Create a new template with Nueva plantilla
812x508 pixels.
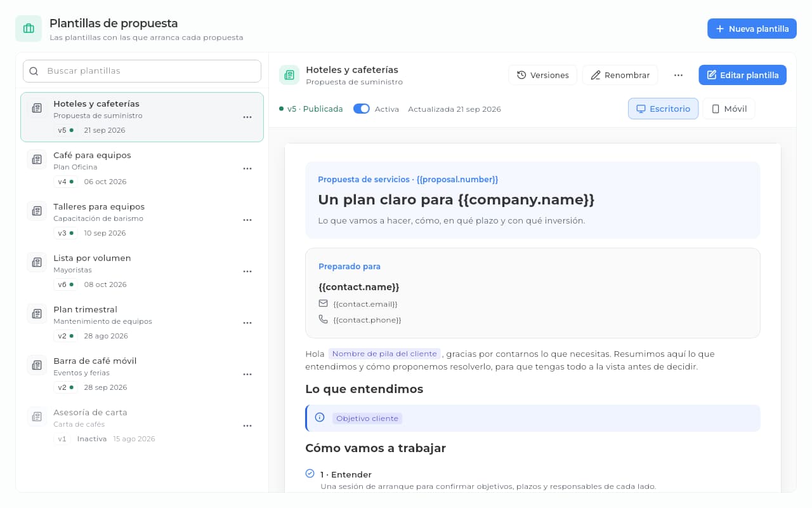(x=752, y=29)
